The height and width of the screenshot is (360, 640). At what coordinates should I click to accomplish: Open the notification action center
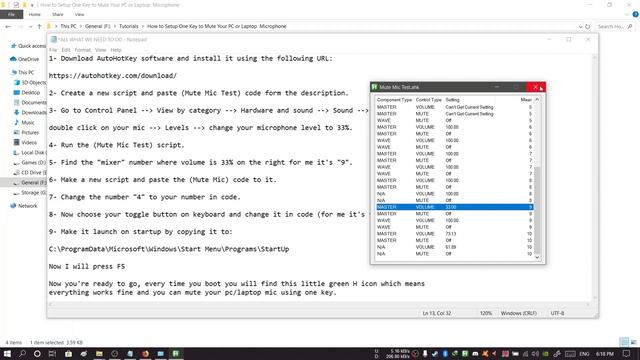tap(627, 354)
